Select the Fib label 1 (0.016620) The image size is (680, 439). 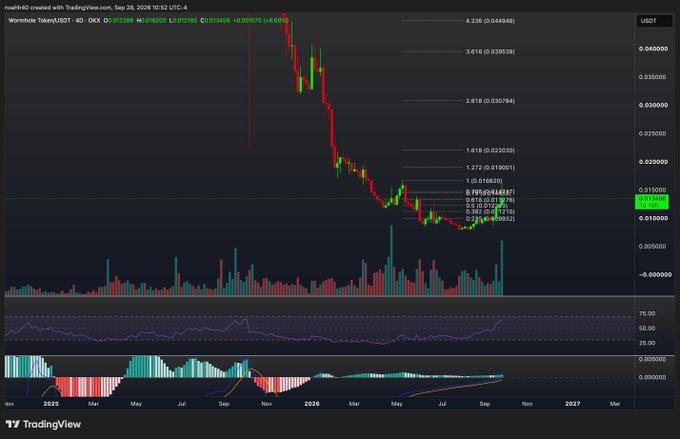[x=484, y=180]
